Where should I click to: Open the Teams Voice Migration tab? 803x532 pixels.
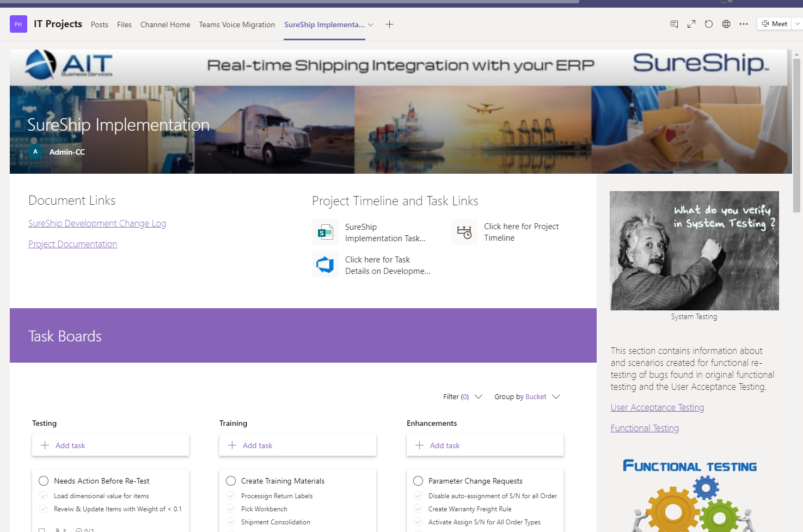click(237, 25)
